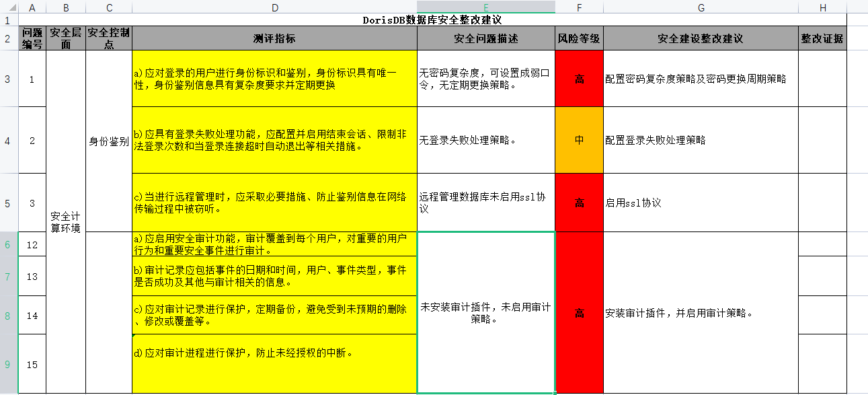Select the merged red 高 cell for rows 6-9
Screen dimensions: 868x395
click(x=579, y=313)
